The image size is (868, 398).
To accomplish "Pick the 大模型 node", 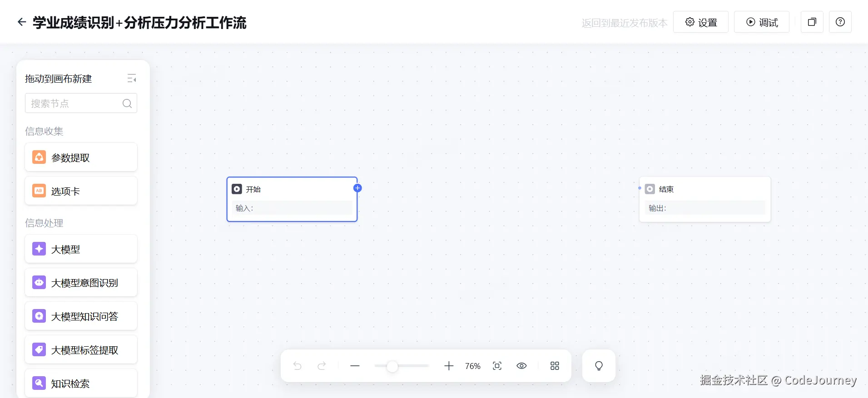I will (x=81, y=249).
